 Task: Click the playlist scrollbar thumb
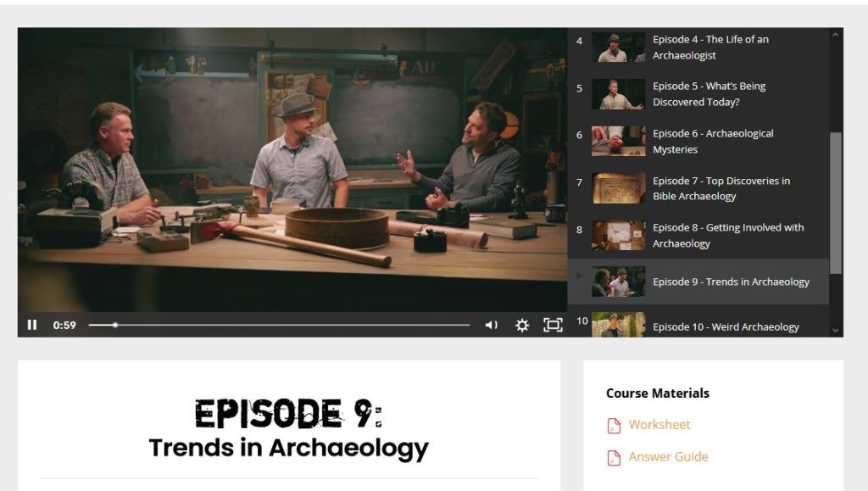coord(835,204)
